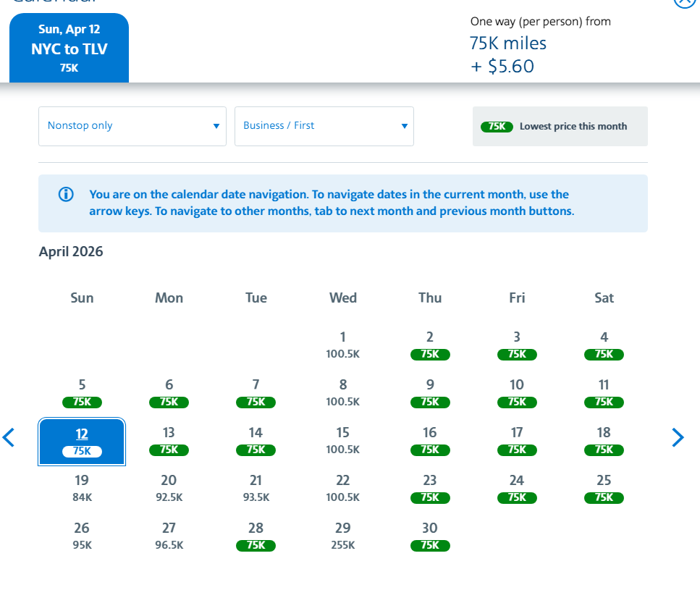This screenshot has width=700, height=611.
Task: Choose April 20 priced at 92.5K
Action: (x=169, y=488)
